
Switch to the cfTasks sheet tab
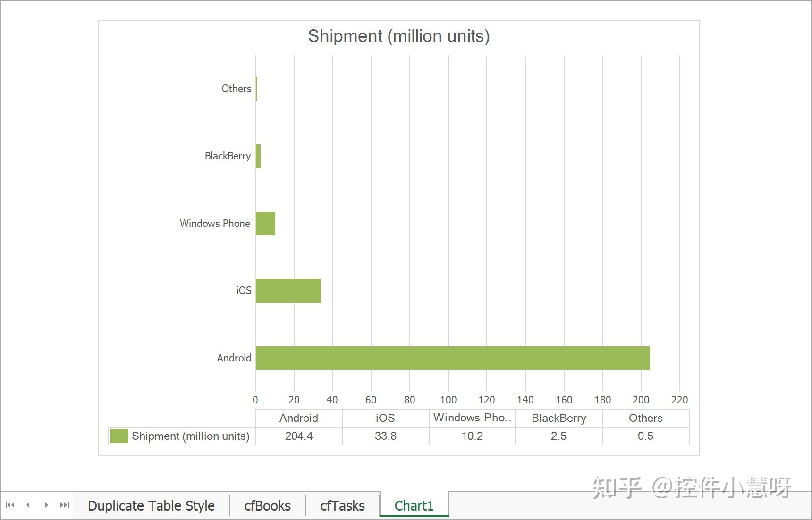pos(343,506)
